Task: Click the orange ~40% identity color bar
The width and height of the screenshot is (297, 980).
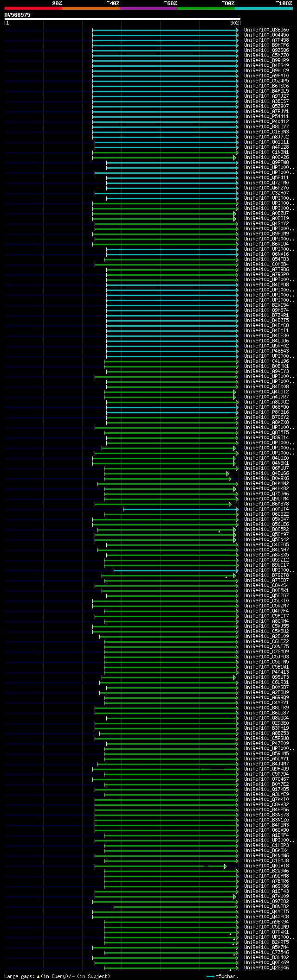Action: (90, 8)
